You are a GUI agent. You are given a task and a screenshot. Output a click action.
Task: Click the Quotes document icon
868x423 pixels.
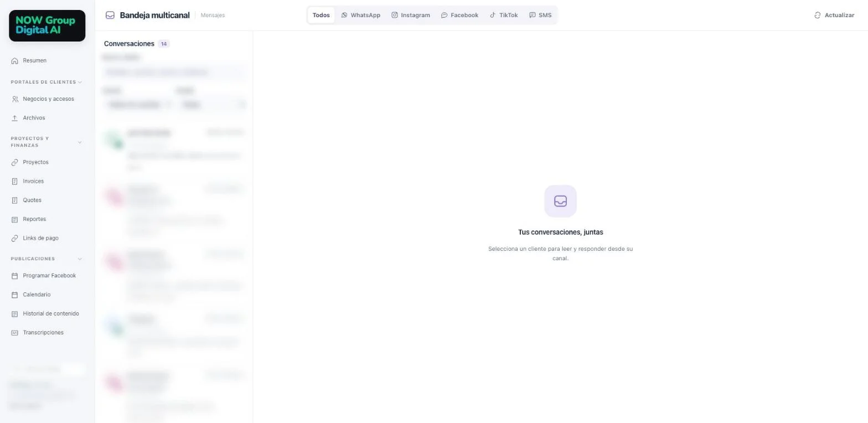pos(15,200)
